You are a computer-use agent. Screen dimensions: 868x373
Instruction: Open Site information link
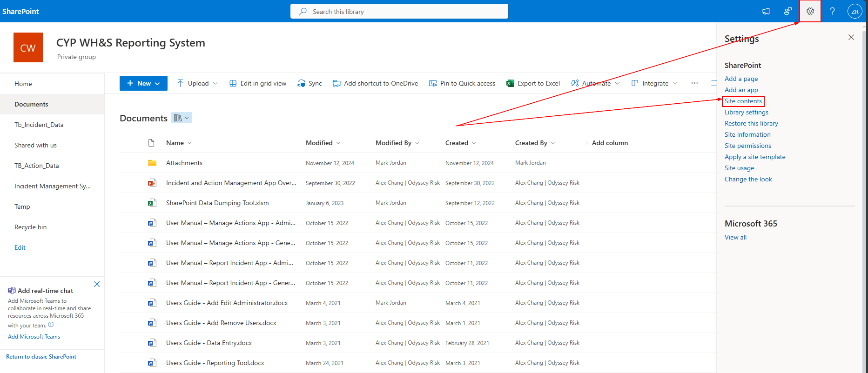click(747, 134)
